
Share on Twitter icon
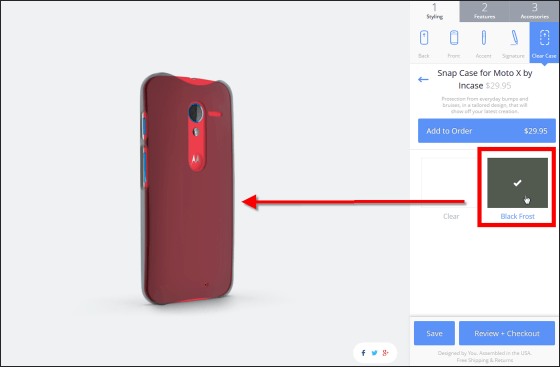pos(374,353)
